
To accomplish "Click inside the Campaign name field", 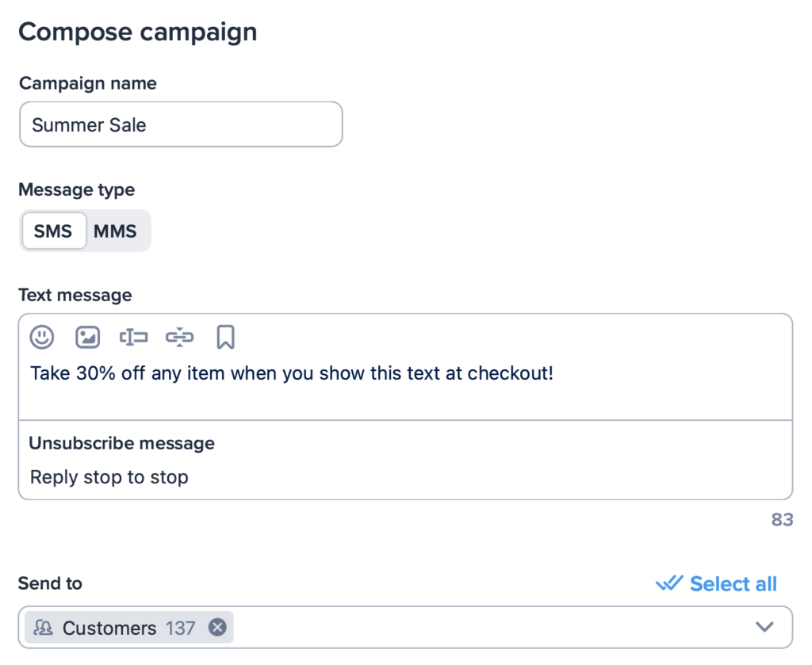I will tap(181, 124).
